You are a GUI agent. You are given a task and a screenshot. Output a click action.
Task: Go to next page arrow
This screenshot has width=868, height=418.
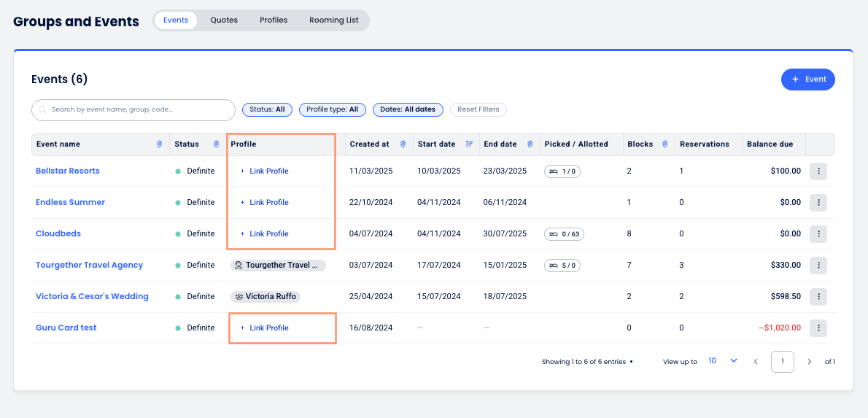click(x=809, y=362)
